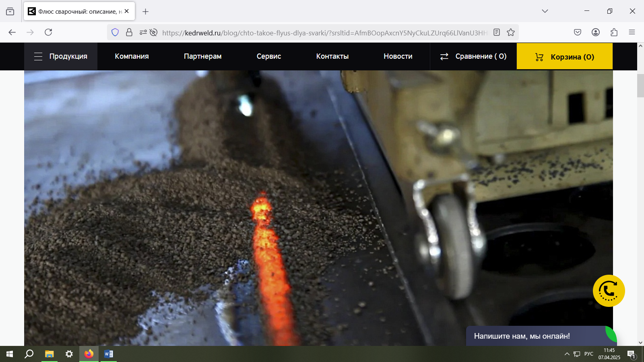Switch РУС keyboard language in system tray

[588, 354]
